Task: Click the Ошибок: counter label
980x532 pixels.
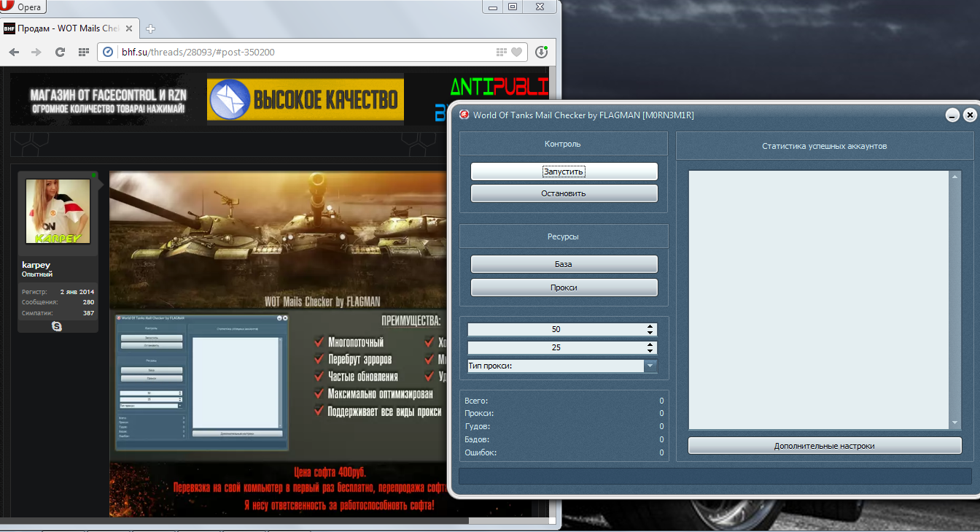Action: 480,452
